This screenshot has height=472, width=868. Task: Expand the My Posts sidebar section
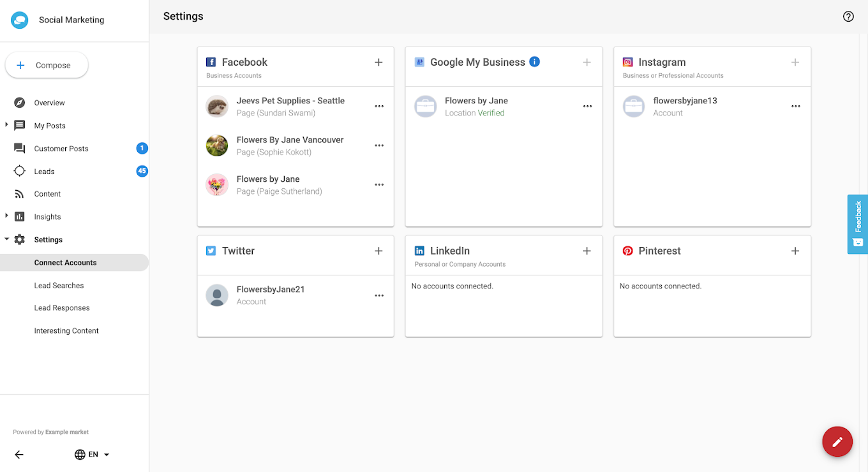(x=7, y=125)
